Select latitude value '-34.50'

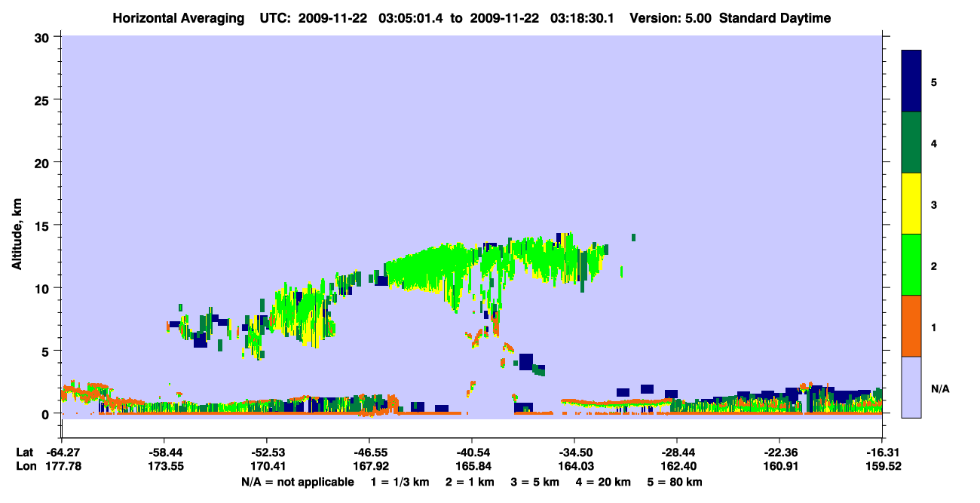click(x=574, y=452)
